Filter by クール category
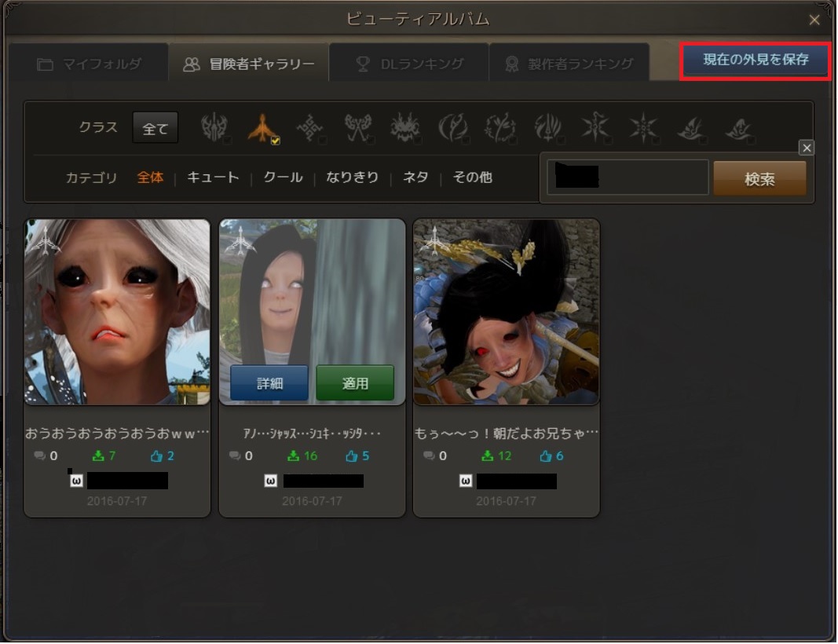Screen dimensions: 838x644 (x=283, y=177)
